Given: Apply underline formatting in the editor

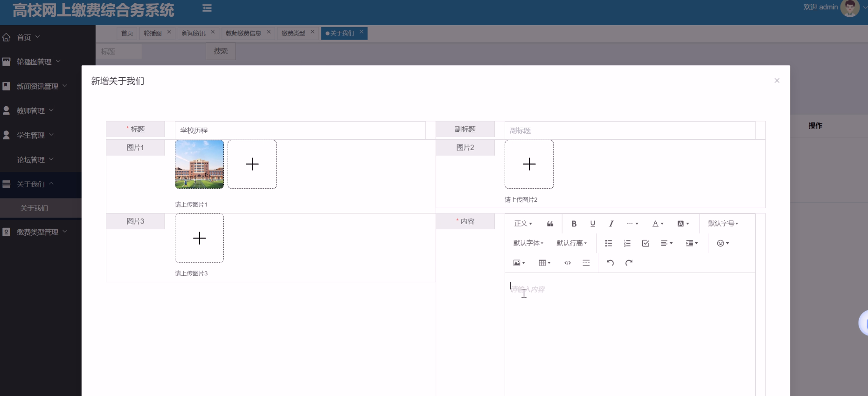Looking at the screenshot, I should pos(593,224).
